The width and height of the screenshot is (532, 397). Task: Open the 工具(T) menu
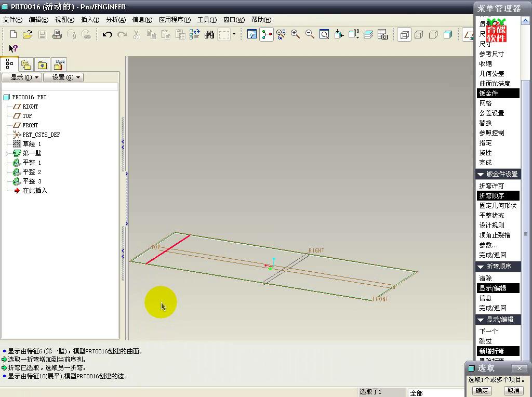207,20
